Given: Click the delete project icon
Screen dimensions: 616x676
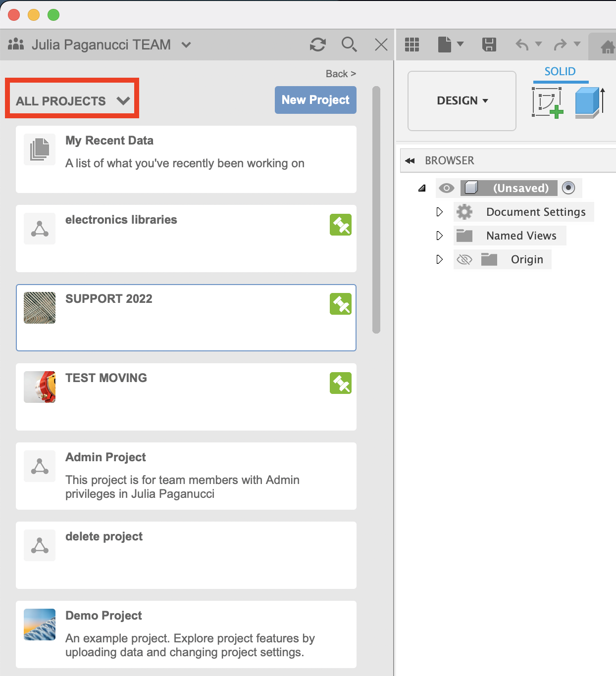Looking at the screenshot, I should click(x=40, y=545).
